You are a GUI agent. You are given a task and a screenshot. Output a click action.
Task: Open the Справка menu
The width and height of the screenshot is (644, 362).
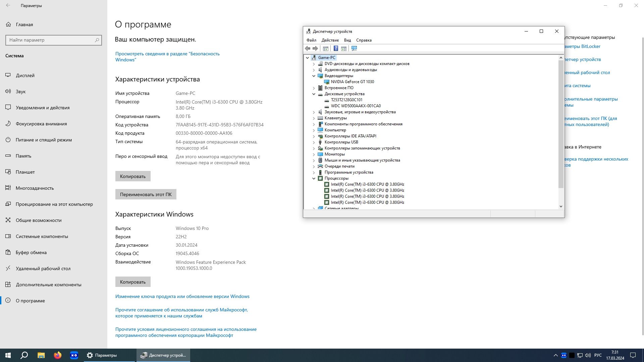pyautogui.click(x=364, y=40)
